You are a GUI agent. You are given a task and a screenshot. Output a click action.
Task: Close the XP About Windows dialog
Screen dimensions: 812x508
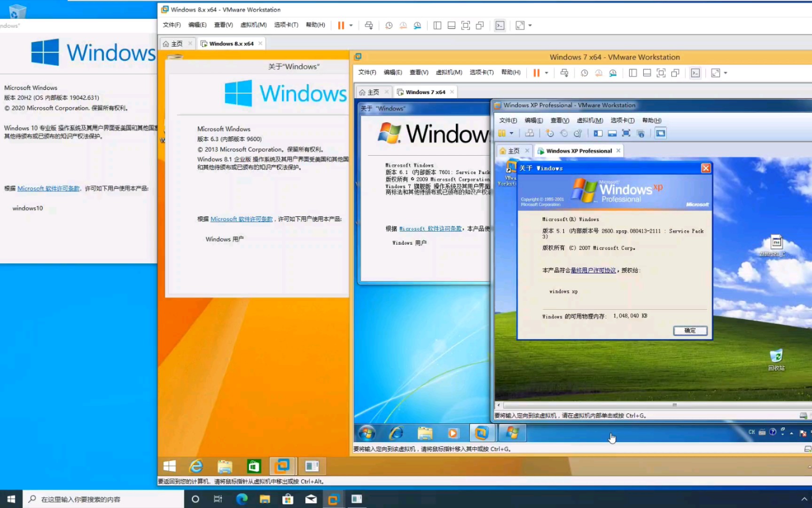[x=706, y=168]
